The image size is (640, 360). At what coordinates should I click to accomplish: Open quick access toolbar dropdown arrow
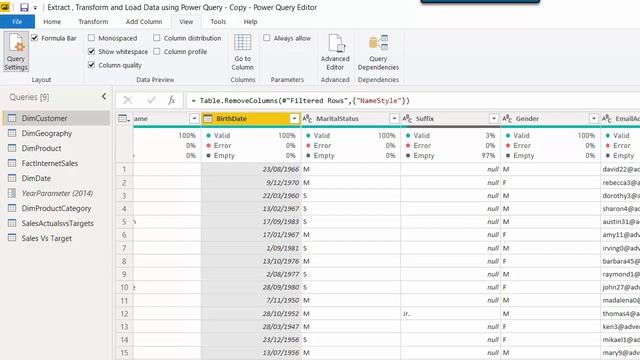(x=35, y=8)
